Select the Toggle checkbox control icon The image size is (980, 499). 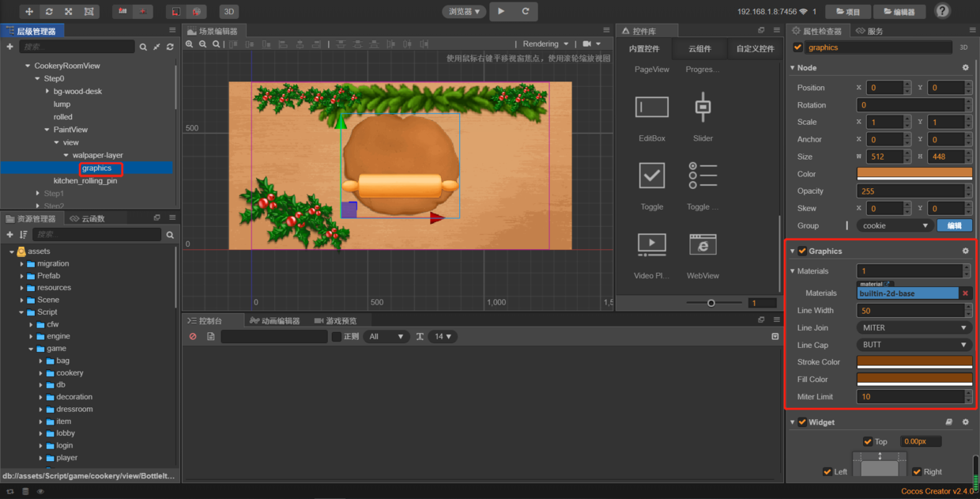(652, 176)
